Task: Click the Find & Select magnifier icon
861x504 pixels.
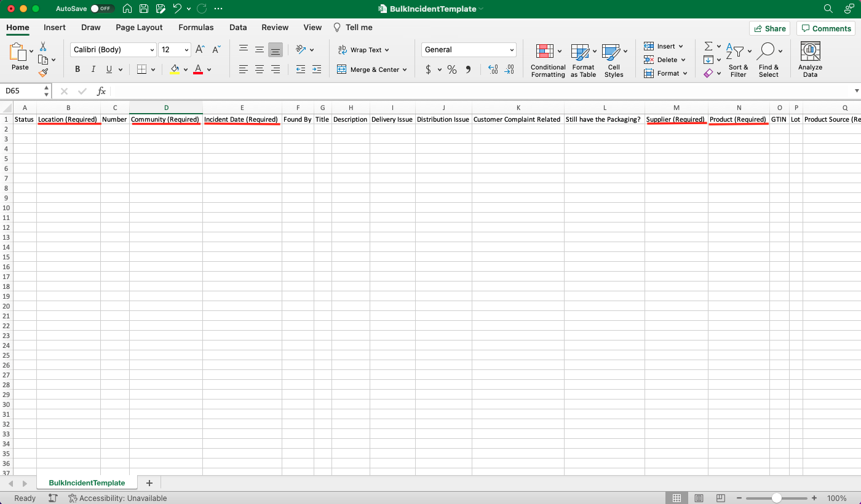Action: pyautogui.click(x=766, y=51)
